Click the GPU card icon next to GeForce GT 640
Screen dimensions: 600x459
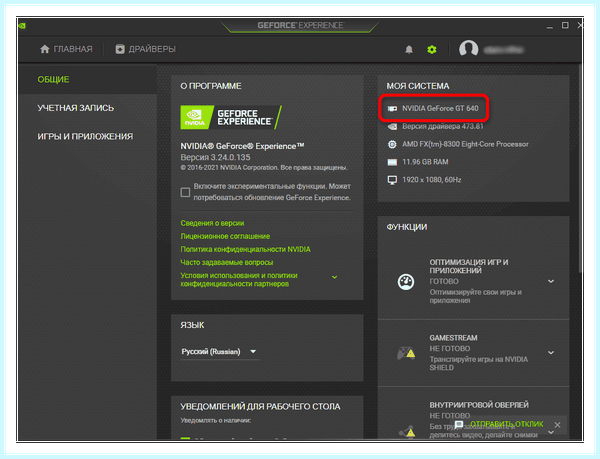pos(392,109)
